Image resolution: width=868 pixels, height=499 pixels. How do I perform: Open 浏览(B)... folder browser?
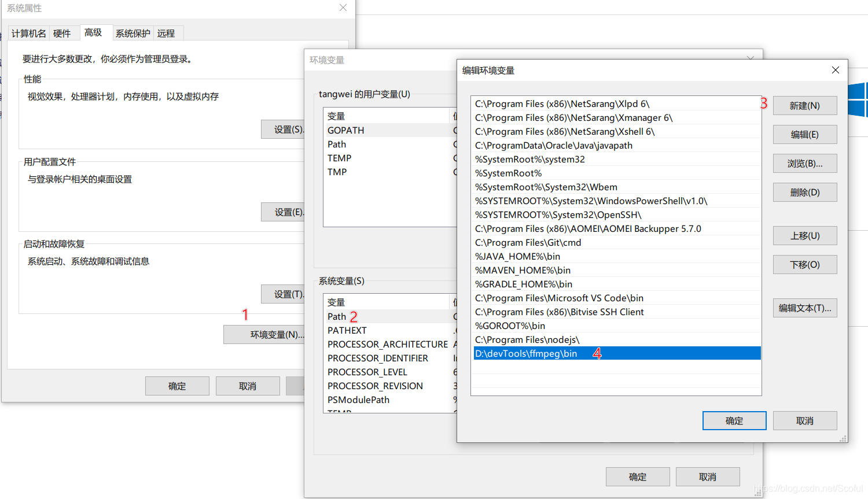(805, 164)
